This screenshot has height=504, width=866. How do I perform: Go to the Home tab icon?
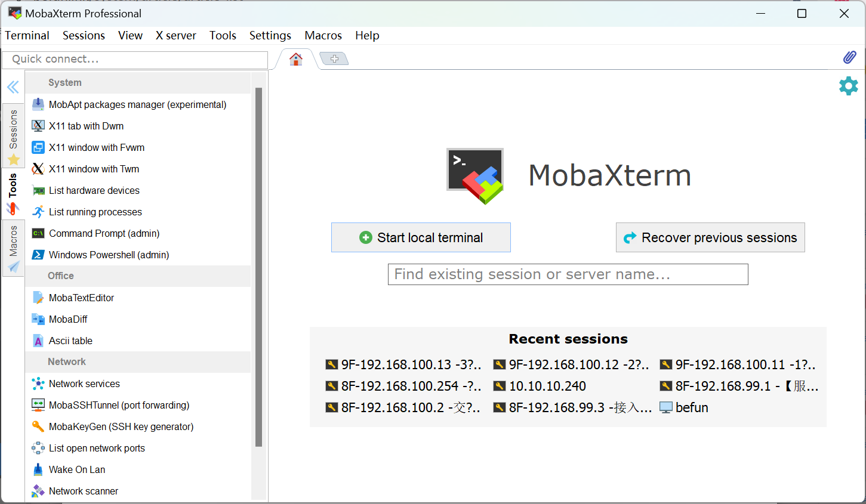coord(296,59)
